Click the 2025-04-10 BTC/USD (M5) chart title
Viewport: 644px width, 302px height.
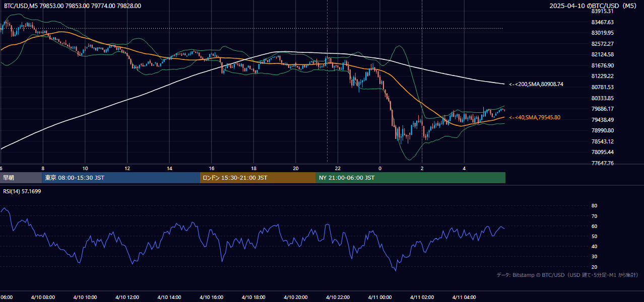pyautogui.click(x=593, y=6)
